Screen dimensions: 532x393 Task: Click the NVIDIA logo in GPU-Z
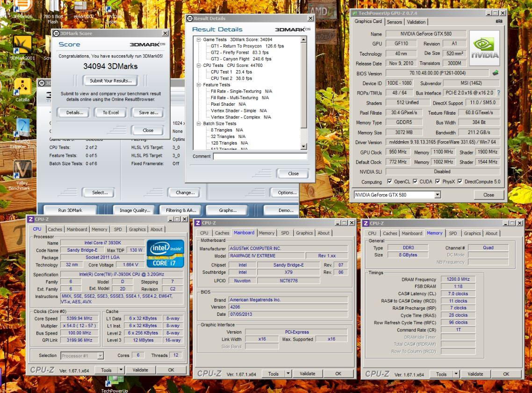[x=484, y=48]
